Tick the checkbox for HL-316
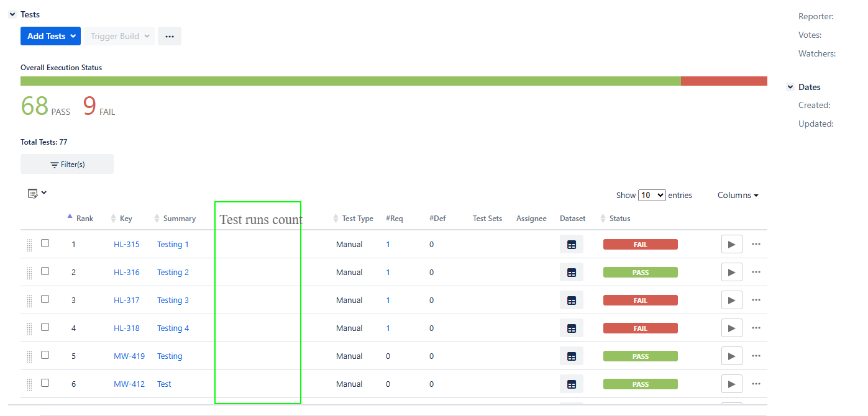 (x=45, y=271)
